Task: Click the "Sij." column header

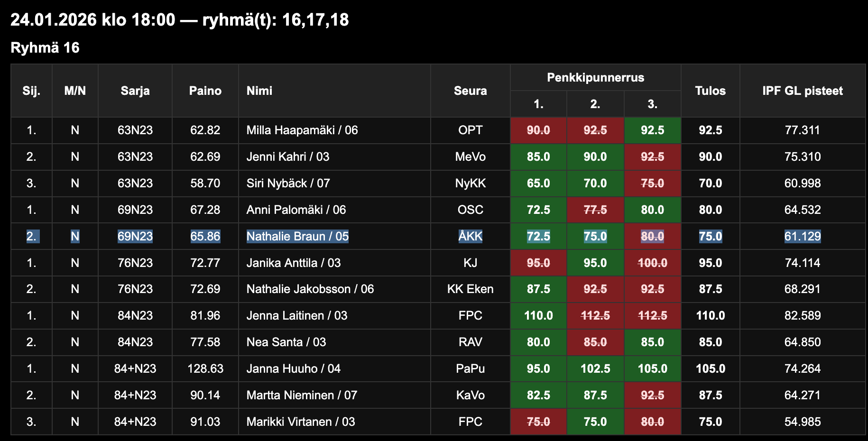Action: pyautogui.click(x=31, y=91)
